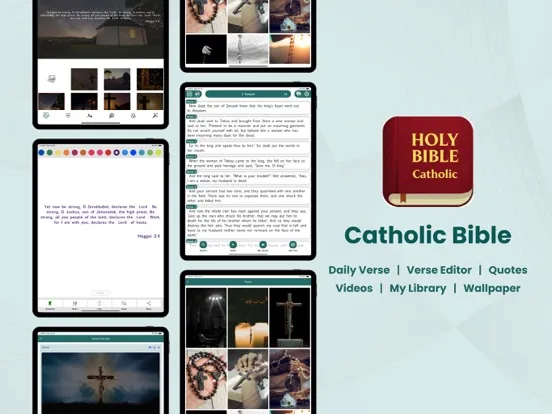Select the green bookmark icon in verse toolbar
This screenshot has height=414, width=552.
coord(50,303)
